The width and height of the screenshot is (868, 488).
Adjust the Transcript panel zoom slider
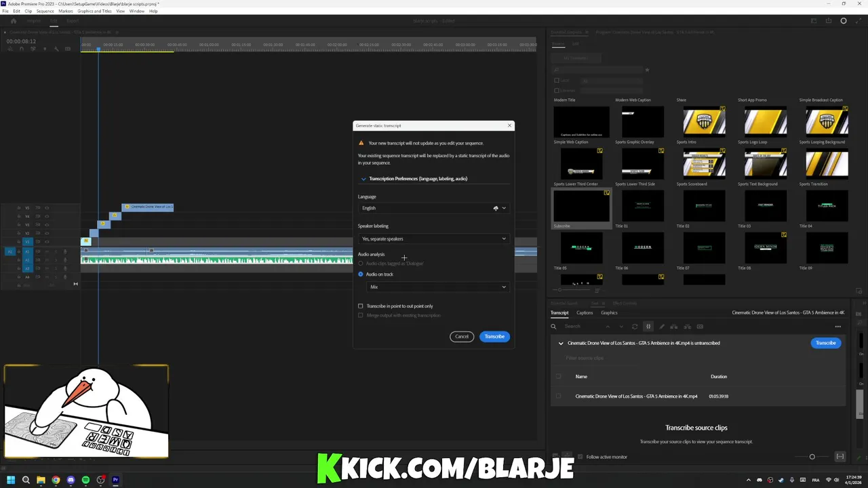pyautogui.click(x=812, y=457)
